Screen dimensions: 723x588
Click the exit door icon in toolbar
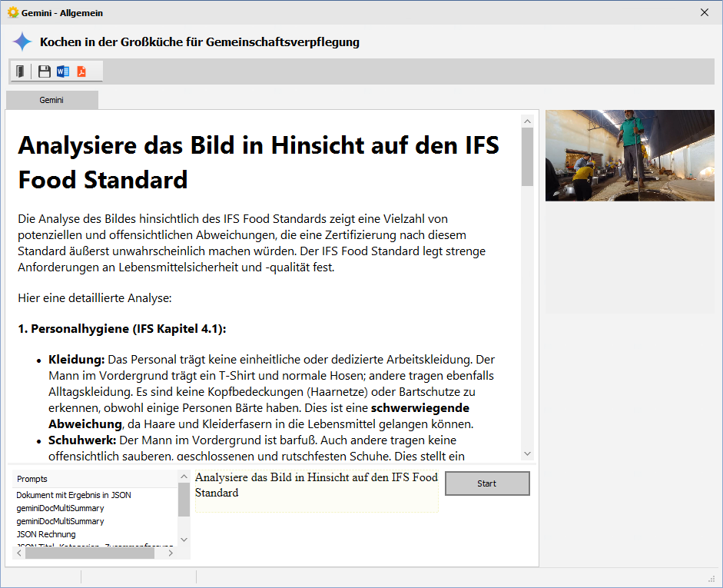(x=21, y=71)
